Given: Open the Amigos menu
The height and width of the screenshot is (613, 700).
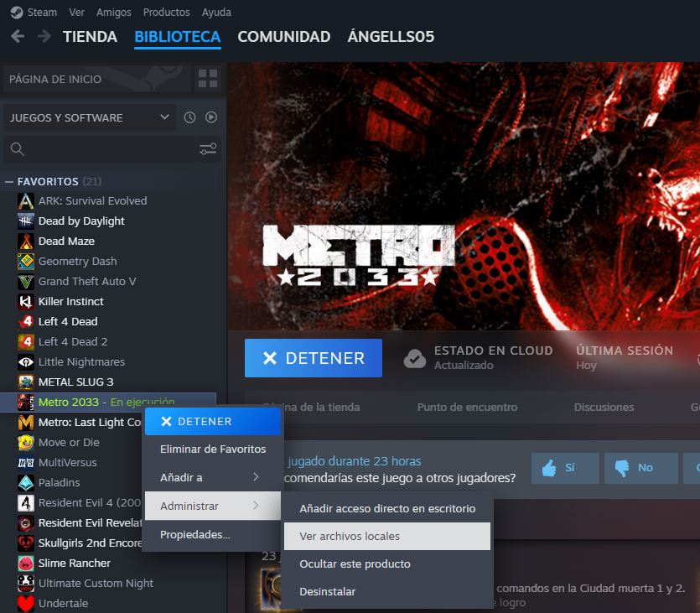Looking at the screenshot, I should point(114,12).
